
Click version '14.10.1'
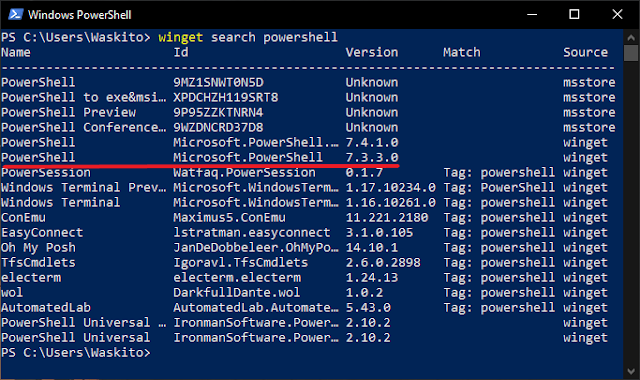click(x=372, y=247)
